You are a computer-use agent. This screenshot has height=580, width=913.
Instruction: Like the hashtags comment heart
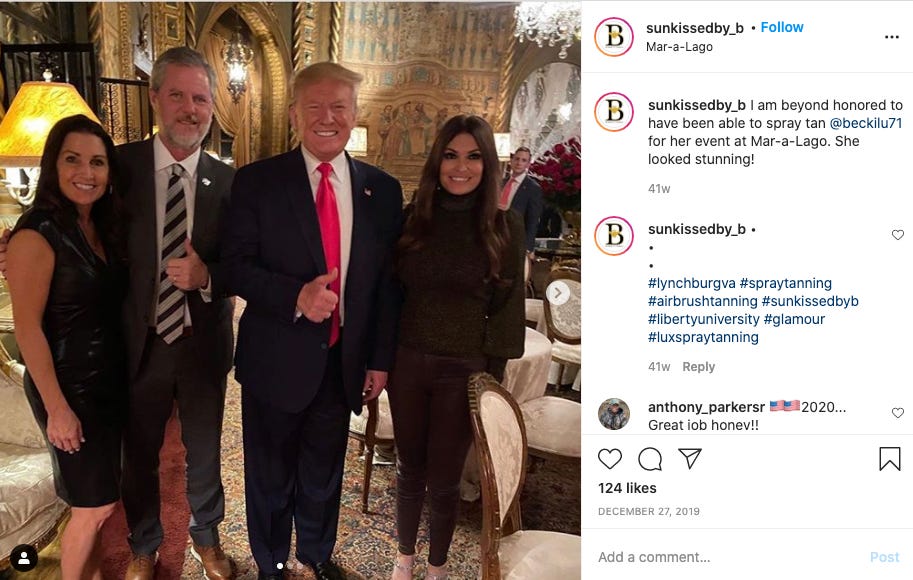pos(898,235)
